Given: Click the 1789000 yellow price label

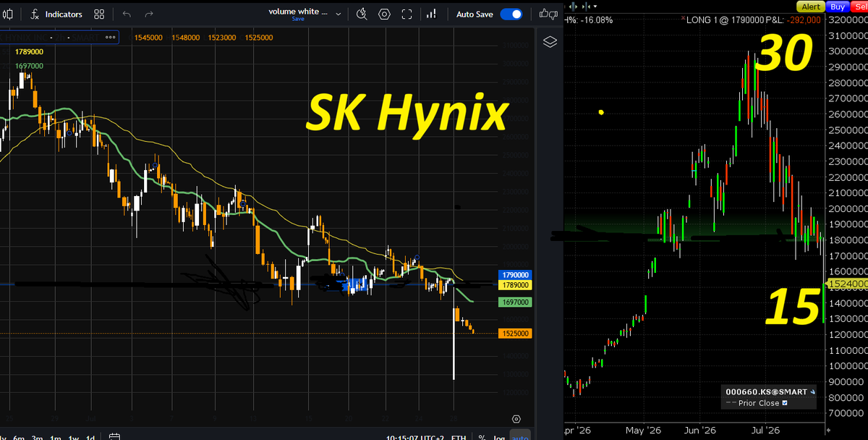Looking at the screenshot, I should tap(515, 285).
